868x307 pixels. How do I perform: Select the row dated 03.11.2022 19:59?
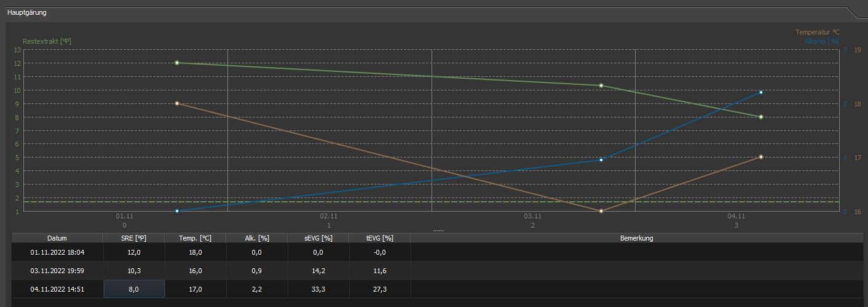coord(57,271)
